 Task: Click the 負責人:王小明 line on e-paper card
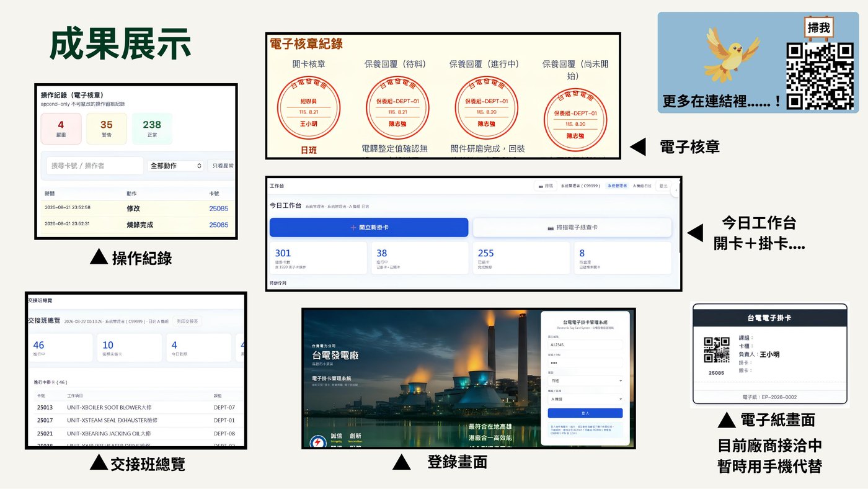click(x=759, y=354)
